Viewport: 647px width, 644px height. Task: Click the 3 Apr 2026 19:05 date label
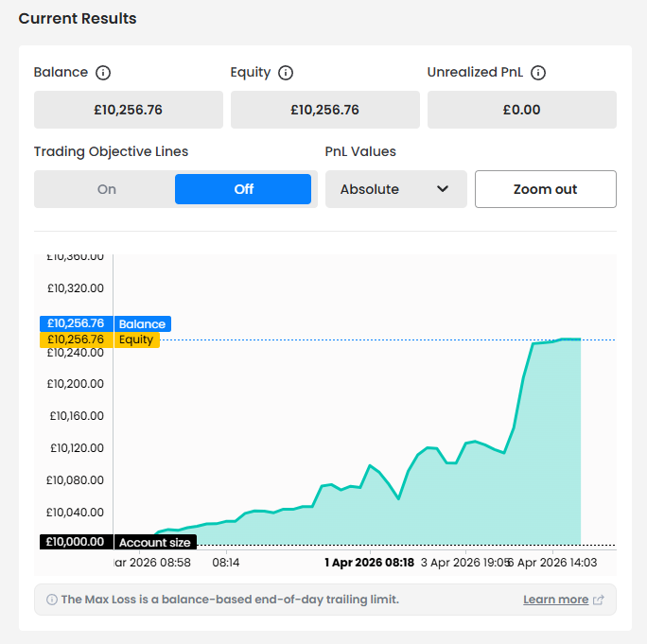pos(465,563)
